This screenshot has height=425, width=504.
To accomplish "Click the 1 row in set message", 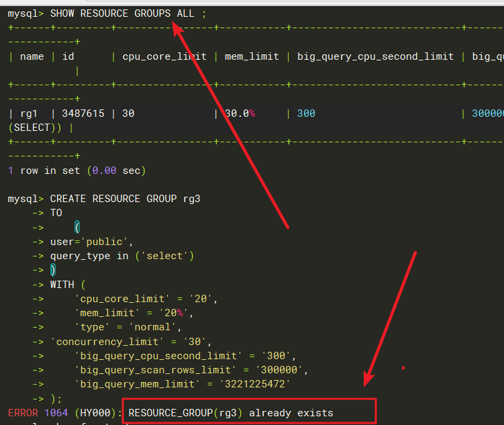I will click(x=77, y=171).
